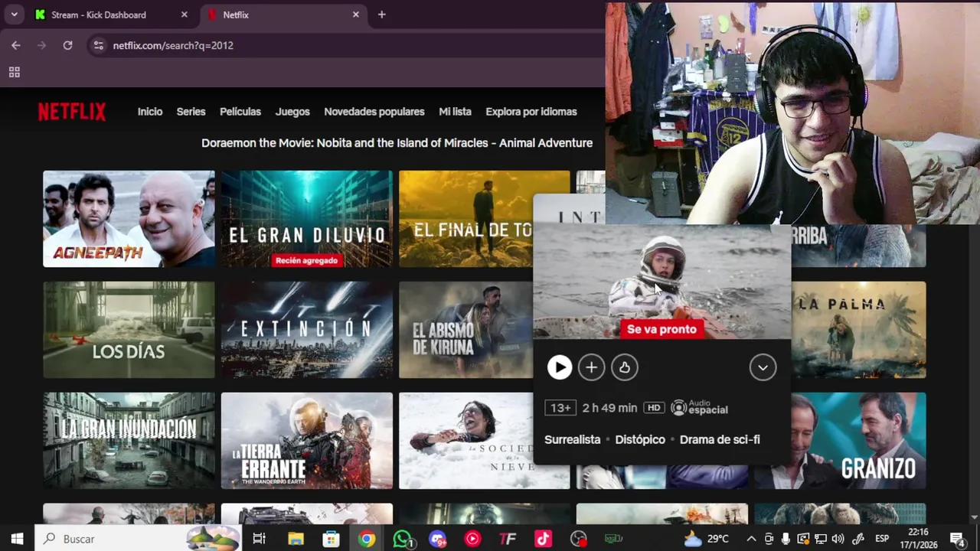The height and width of the screenshot is (551, 980).
Task: Open the weather widget showing 29°C
Action: 706,539
